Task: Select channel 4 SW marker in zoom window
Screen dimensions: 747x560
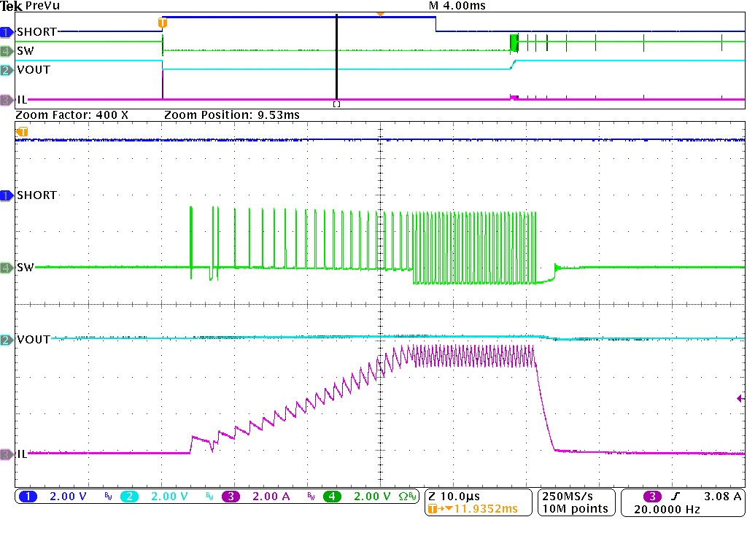Action: [x=7, y=267]
